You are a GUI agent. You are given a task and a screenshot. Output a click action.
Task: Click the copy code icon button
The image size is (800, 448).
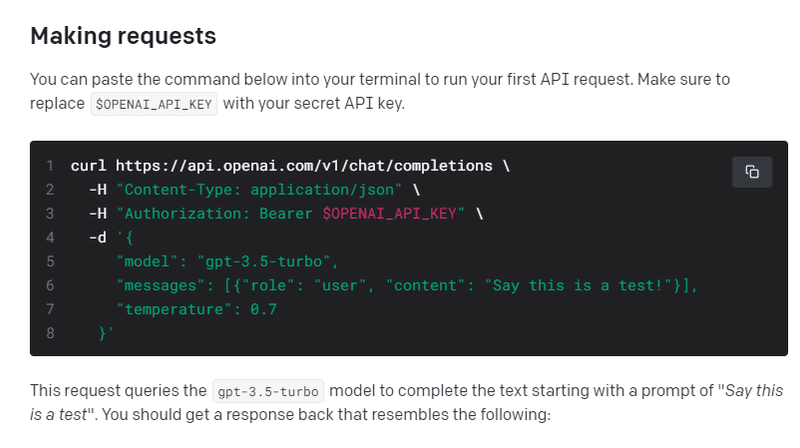click(752, 171)
